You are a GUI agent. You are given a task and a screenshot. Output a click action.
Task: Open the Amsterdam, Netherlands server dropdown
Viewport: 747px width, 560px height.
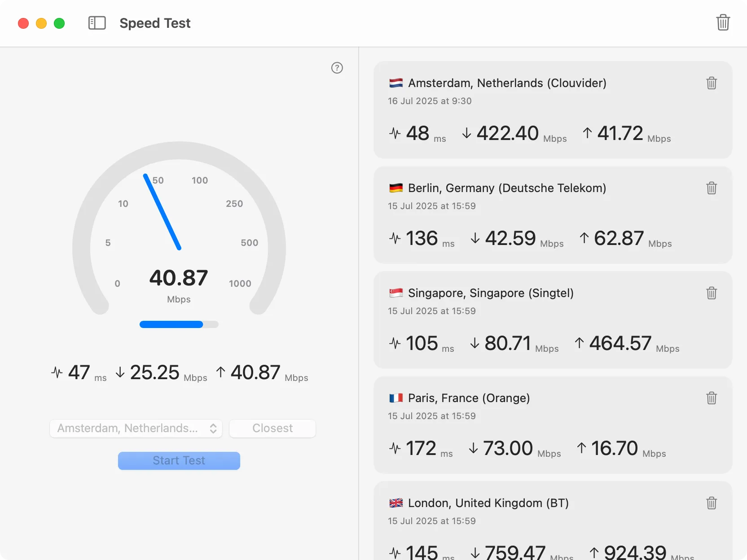click(x=136, y=429)
